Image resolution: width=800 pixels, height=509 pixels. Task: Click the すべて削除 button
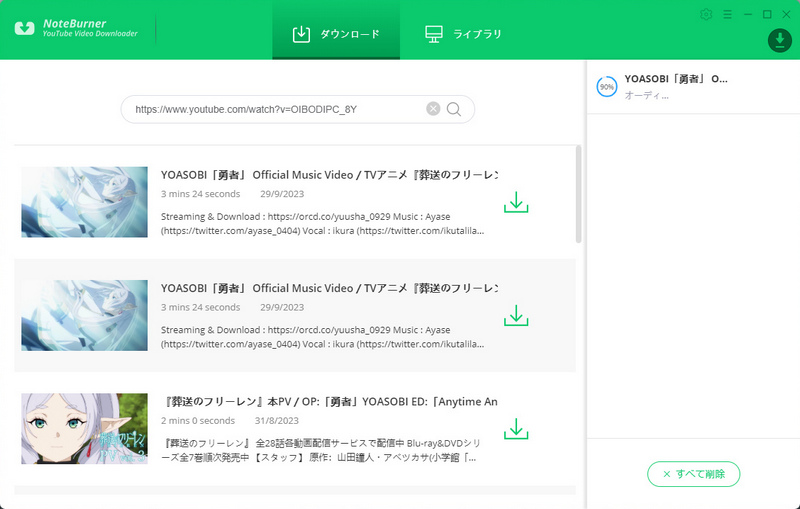(693, 474)
